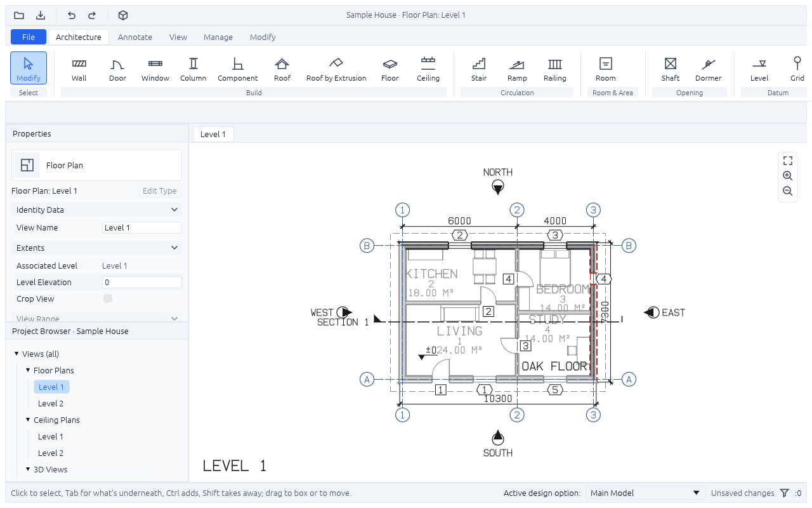Screen dimensions: 812x508
Task: Select the Ceiling tool
Action: click(x=428, y=69)
